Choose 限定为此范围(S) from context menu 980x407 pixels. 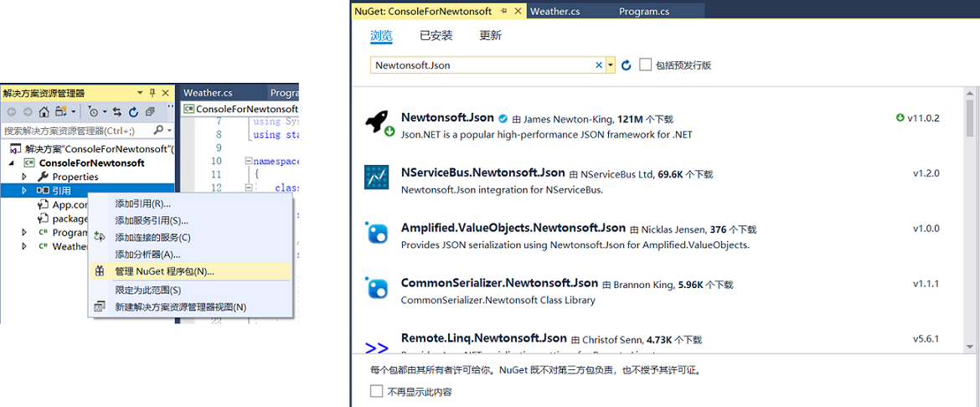[190, 290]
